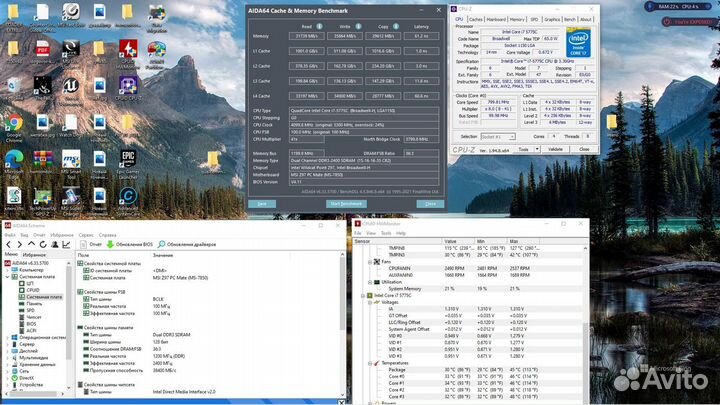Open Google Chrome desktop shortcut
The width and height of the screenshot is (720, 405).
(x=14, y=126)
